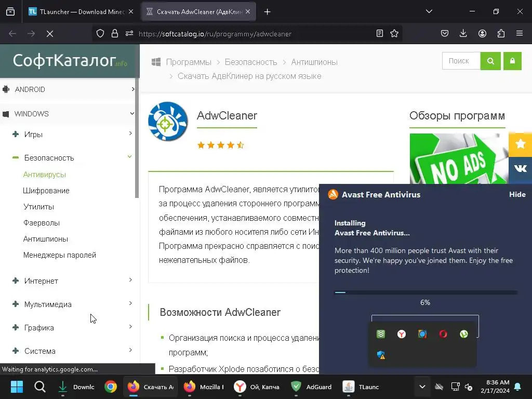This screenshot has height=399, width=532.
Task: Click the AdwCleaner program logo
Action: pos(168,122)
